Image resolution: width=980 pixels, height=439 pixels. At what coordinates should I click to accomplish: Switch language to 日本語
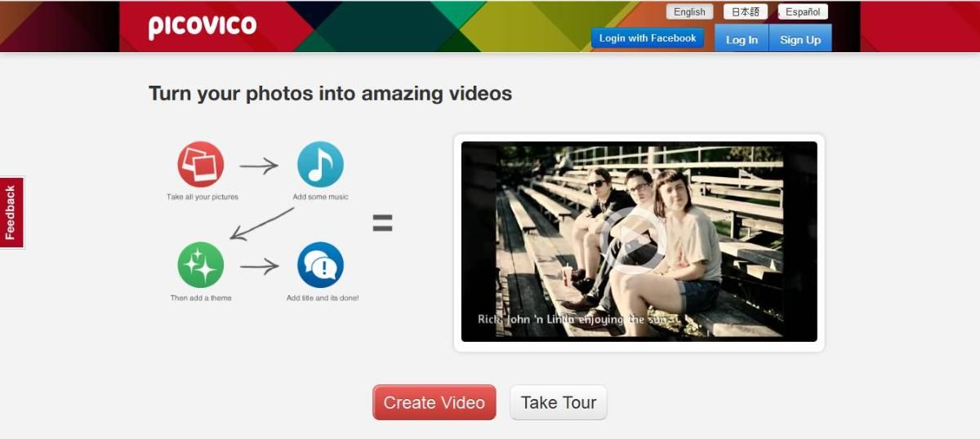pyautogui.click(x=745, y=12)
